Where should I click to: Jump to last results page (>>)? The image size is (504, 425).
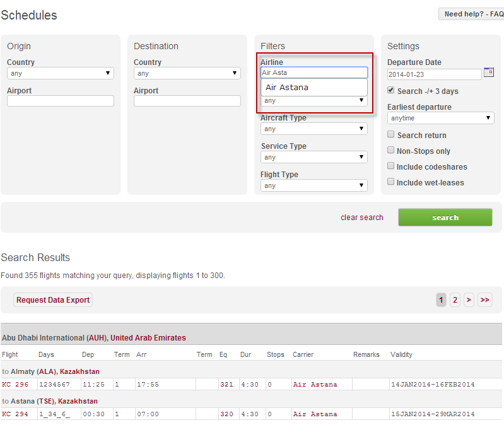(484, 300)
